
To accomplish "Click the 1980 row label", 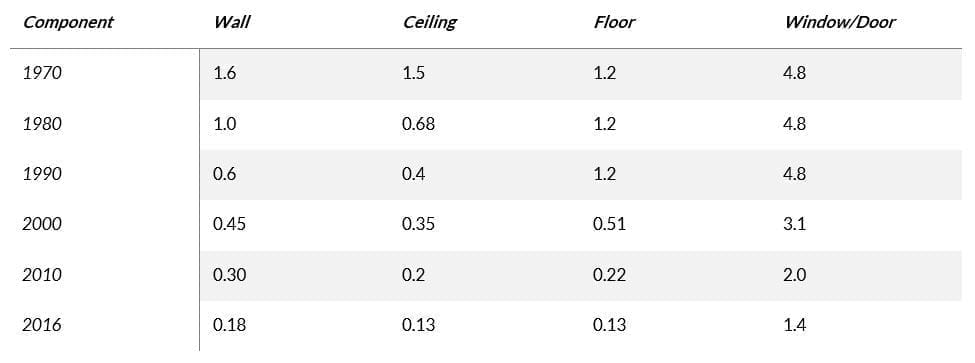I will pyautogui.click(x=42, y=124).
